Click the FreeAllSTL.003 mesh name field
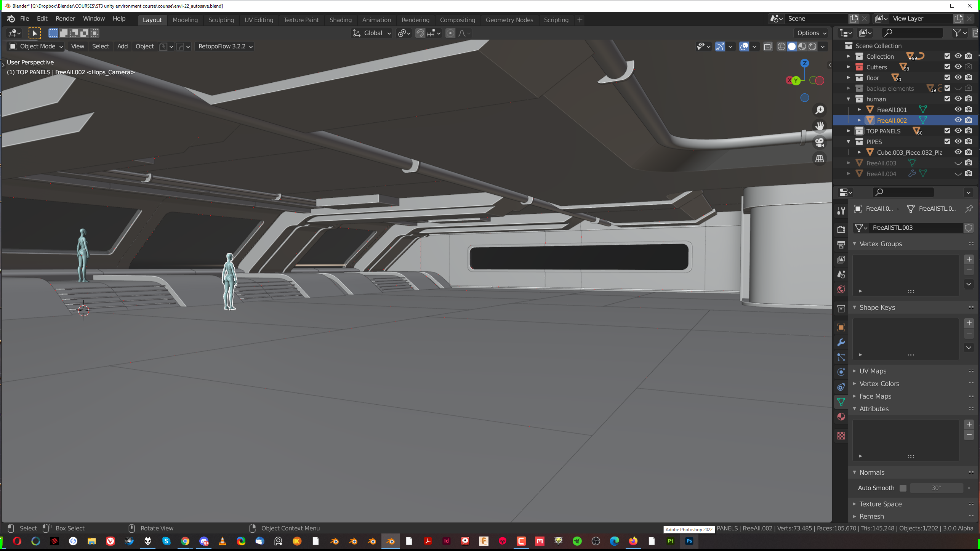 pyautogui.click(x=914, y=227)
